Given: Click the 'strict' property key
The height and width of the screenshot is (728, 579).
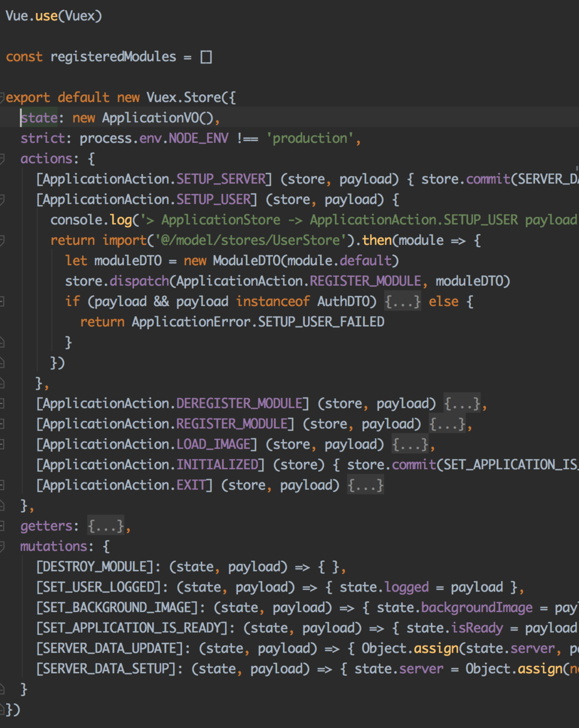Looking at the screenshot, I should coord(43,139).
